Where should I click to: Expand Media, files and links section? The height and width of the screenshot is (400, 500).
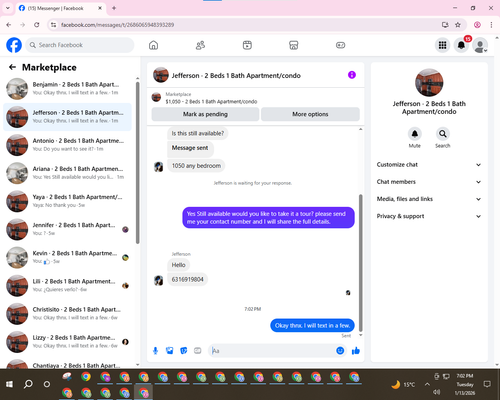click(x=429, y=199)
